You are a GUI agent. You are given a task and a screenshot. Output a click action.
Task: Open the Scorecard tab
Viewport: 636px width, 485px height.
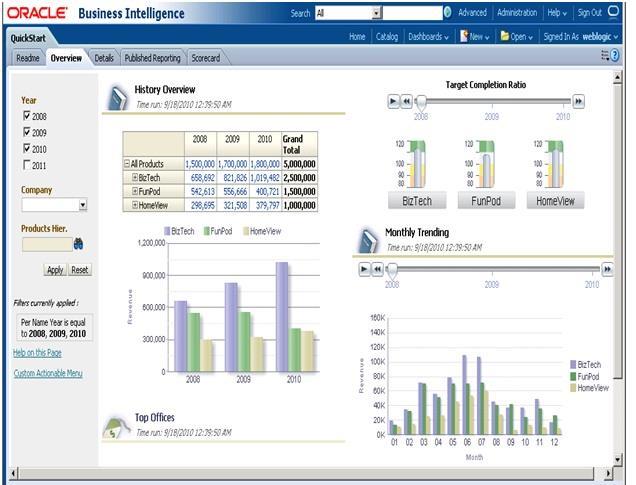pyautogui.click(x=206, y=58)
